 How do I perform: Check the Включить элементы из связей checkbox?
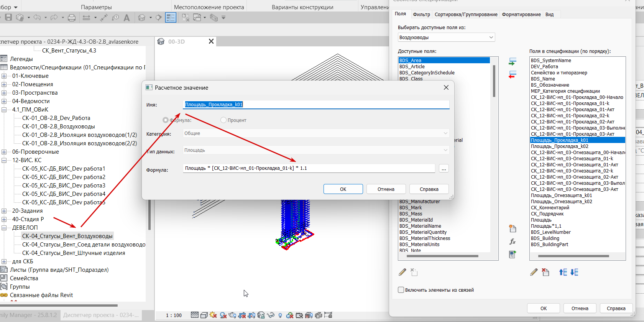coord(401,290)
